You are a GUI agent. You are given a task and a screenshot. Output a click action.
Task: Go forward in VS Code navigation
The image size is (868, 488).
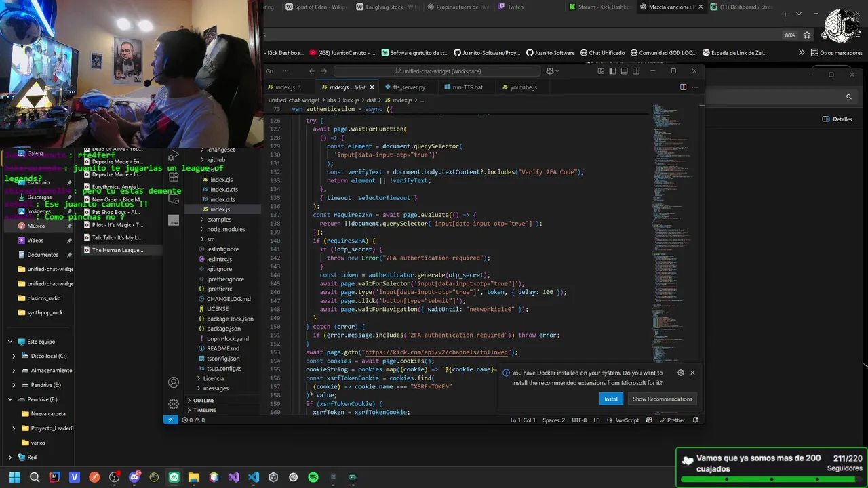coord(324,71)
